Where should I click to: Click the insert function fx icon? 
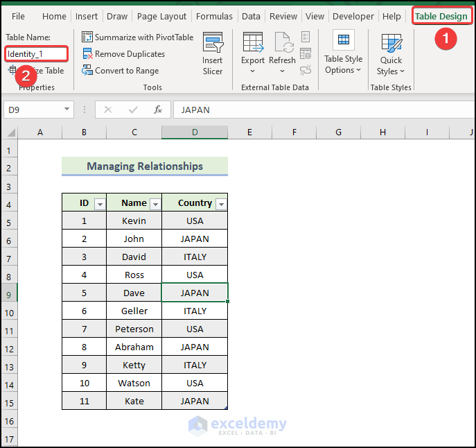pyautogui.click(x=158, y=110)
